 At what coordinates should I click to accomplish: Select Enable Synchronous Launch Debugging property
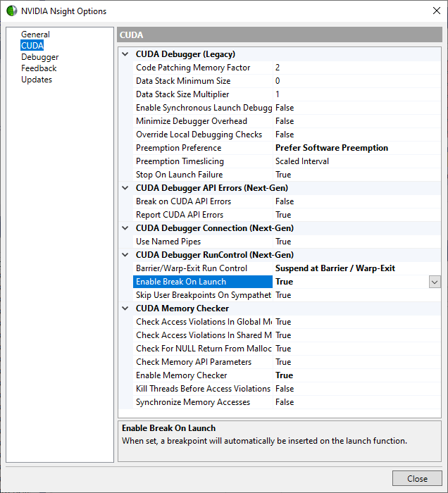pos(203,108)
